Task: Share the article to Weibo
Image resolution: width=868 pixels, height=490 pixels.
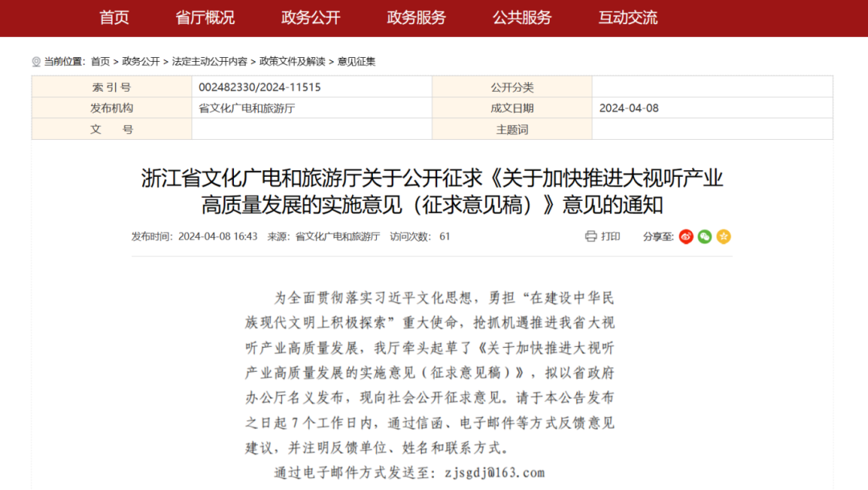Action: [x=686, y=236]
